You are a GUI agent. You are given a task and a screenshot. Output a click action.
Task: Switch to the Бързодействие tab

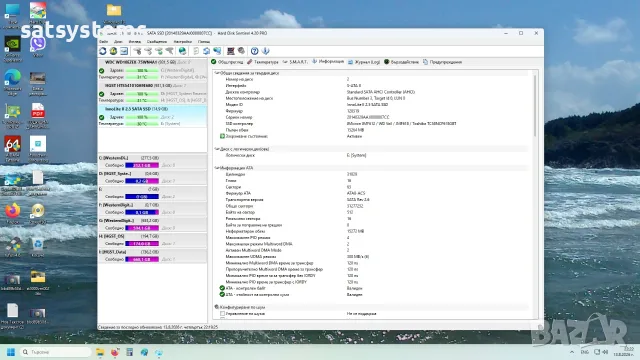402,62
